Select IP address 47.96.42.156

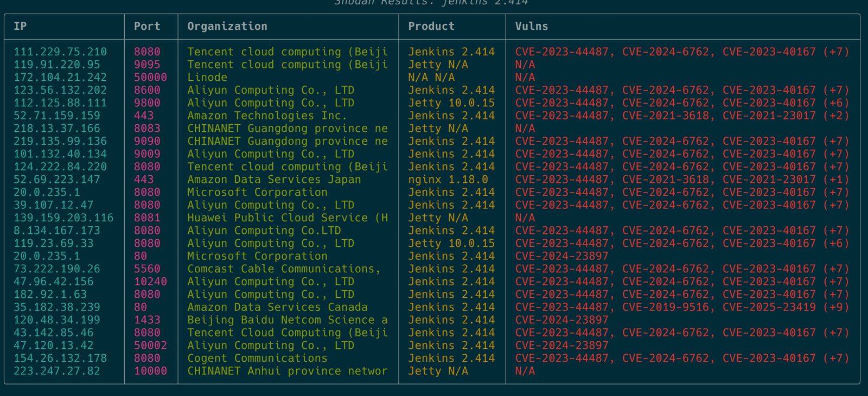coord(54,282)
